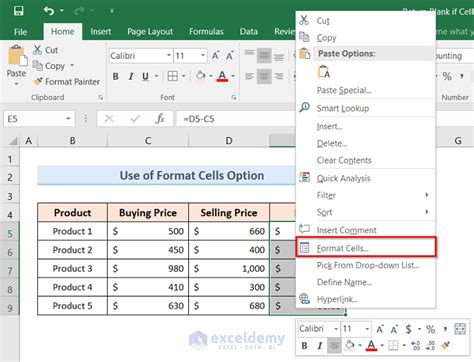Click Cut in the Clipboard group

pyautogui.click(x=46, y=50)
